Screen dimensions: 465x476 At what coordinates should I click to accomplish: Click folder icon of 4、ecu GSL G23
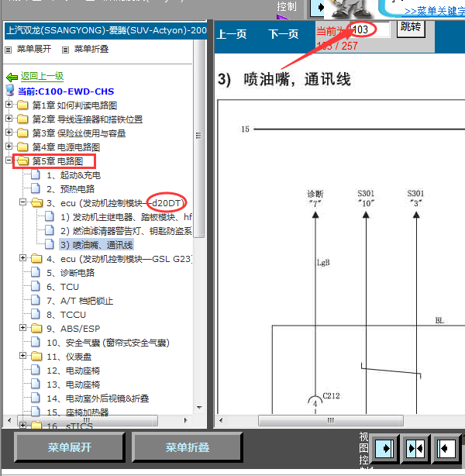point(36,259)
